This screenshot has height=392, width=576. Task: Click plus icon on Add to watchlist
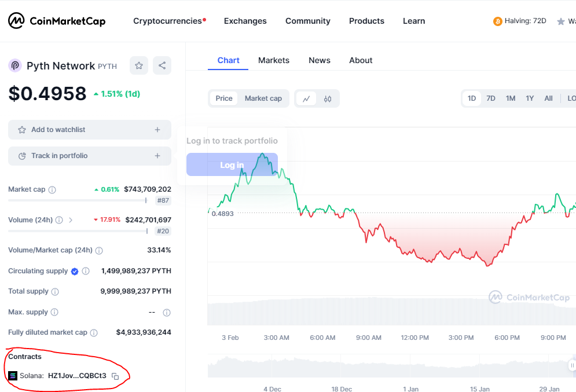coord(157,130)
